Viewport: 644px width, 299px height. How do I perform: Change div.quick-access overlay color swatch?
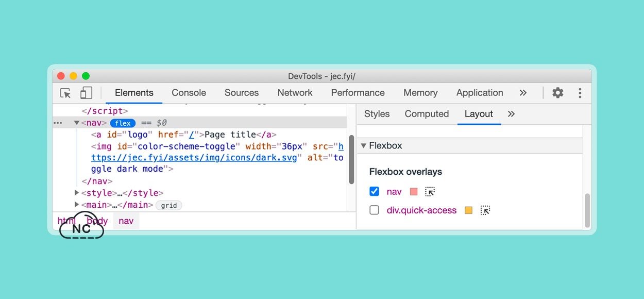(468, 210)
